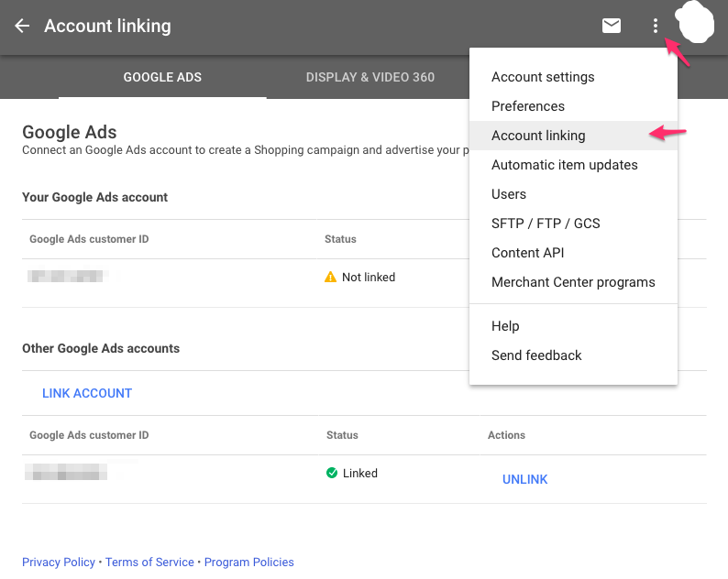Select Preferences in the menu
This screenshot has height=579, width=728.
click(x=528, y=106)
